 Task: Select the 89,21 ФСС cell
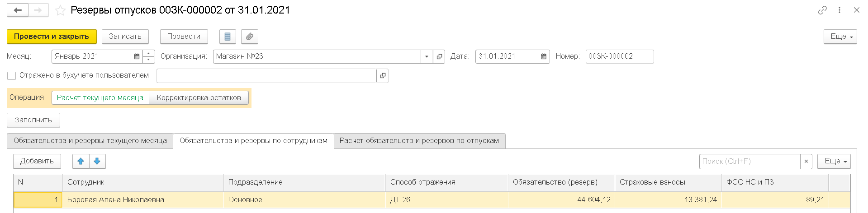pos(775,199)
